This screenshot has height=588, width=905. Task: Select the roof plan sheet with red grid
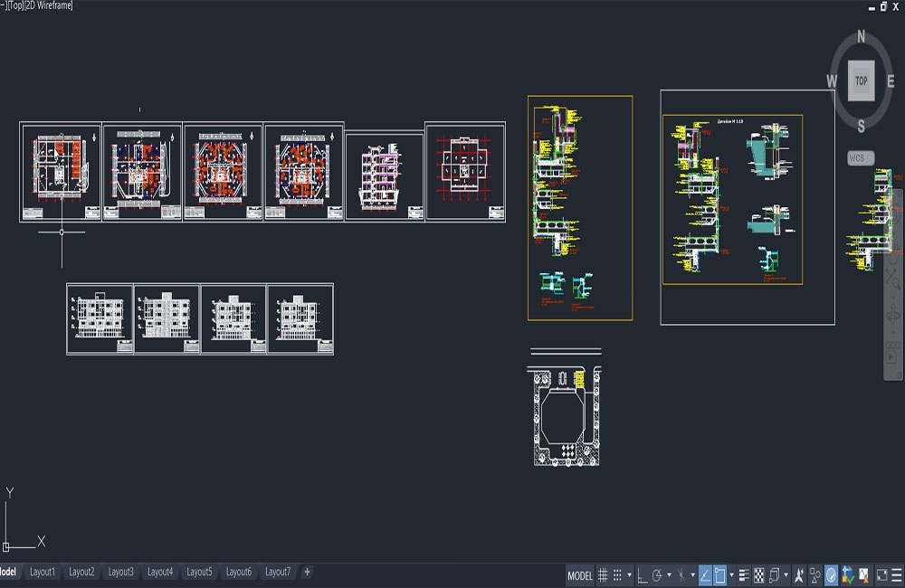click(465, 171)
